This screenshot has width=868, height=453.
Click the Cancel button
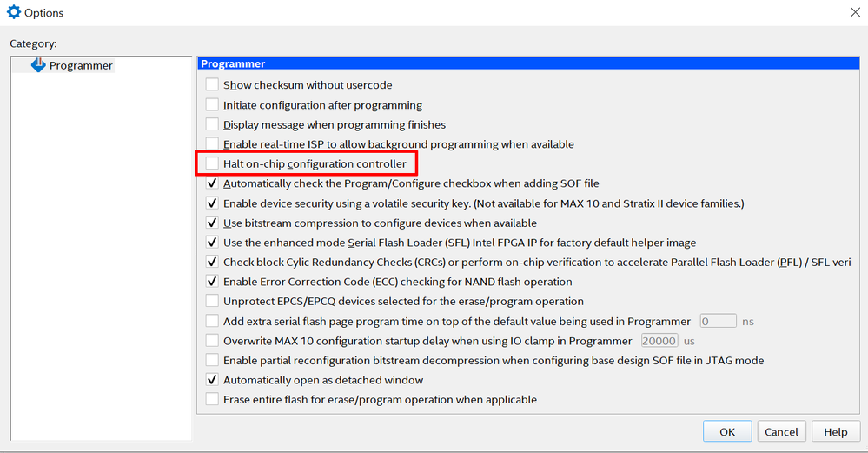[x=781, y=431]
